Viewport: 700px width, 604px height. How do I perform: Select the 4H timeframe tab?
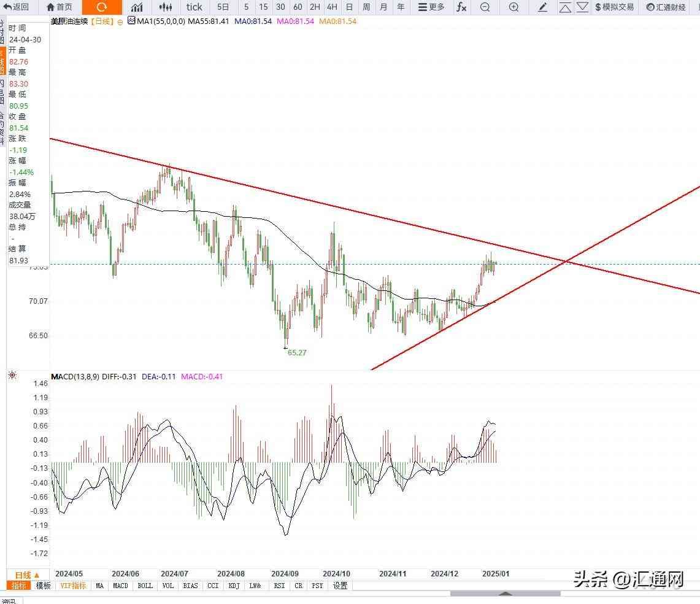(x=332, y=7)
